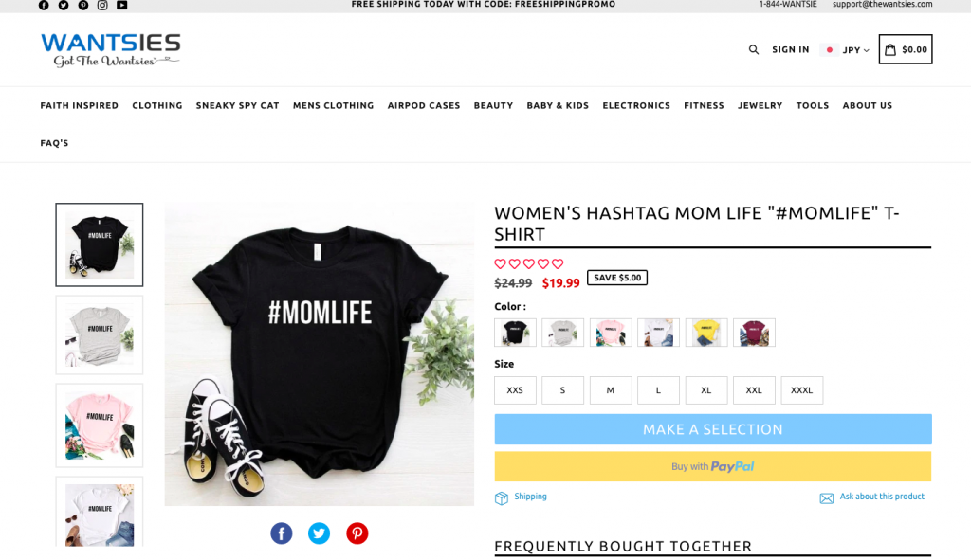Select size XXXL option

click(802, 390)
